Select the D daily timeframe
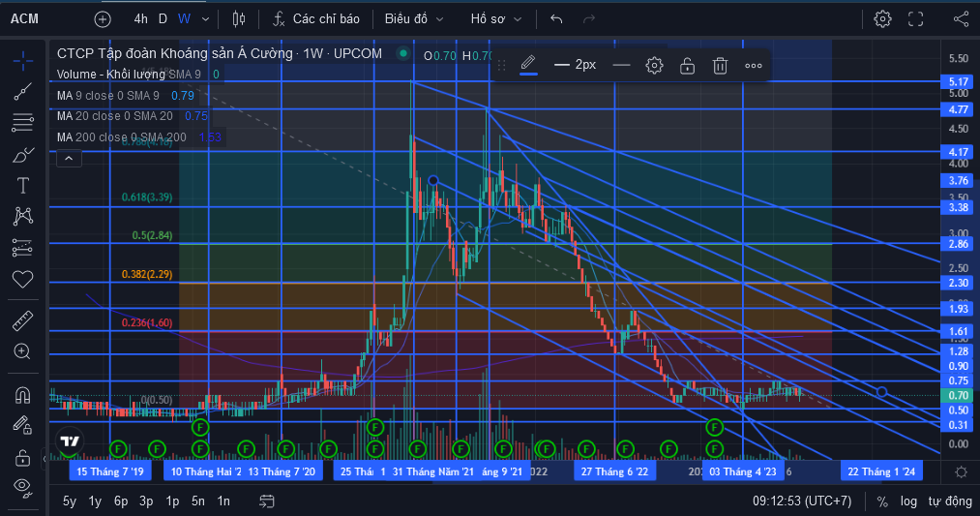The height and width of the screenshot is (516, 980). (163, 18)
